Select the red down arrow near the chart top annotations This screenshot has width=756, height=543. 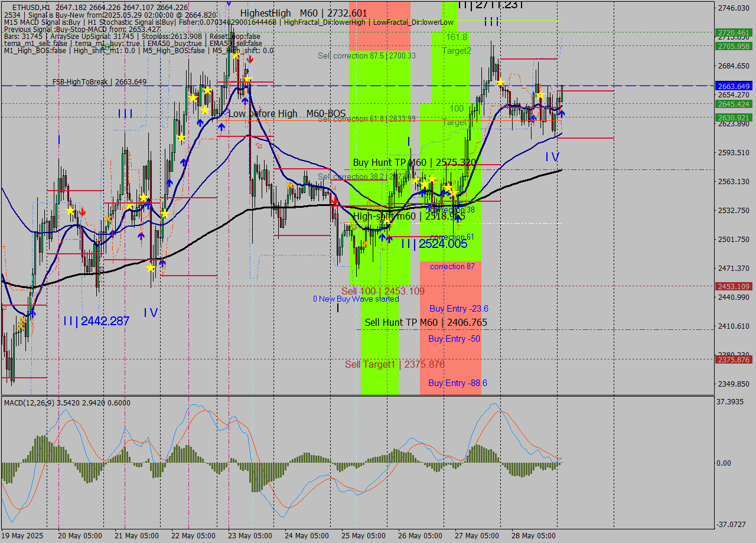pyautogui.click(x=250, y=58)
